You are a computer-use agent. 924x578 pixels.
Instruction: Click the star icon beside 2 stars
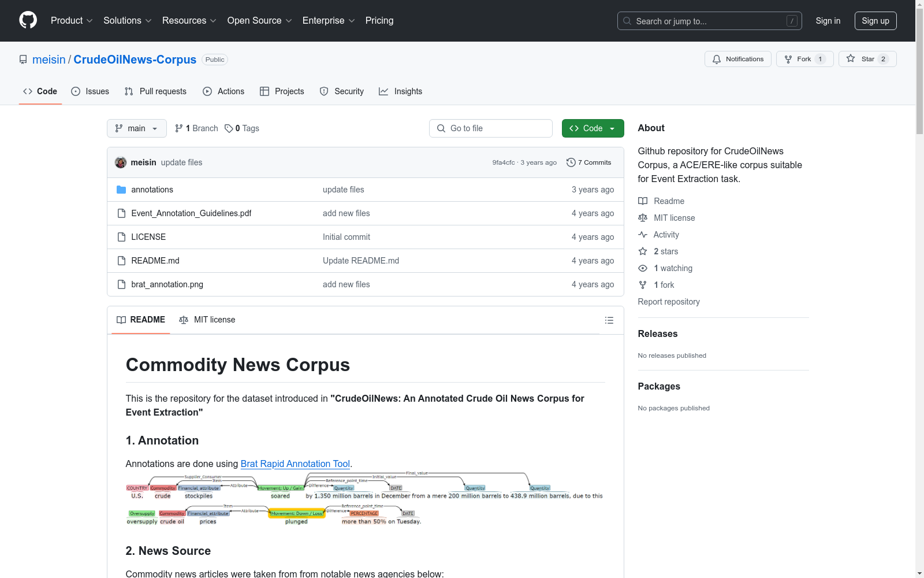tap(643, 251)
